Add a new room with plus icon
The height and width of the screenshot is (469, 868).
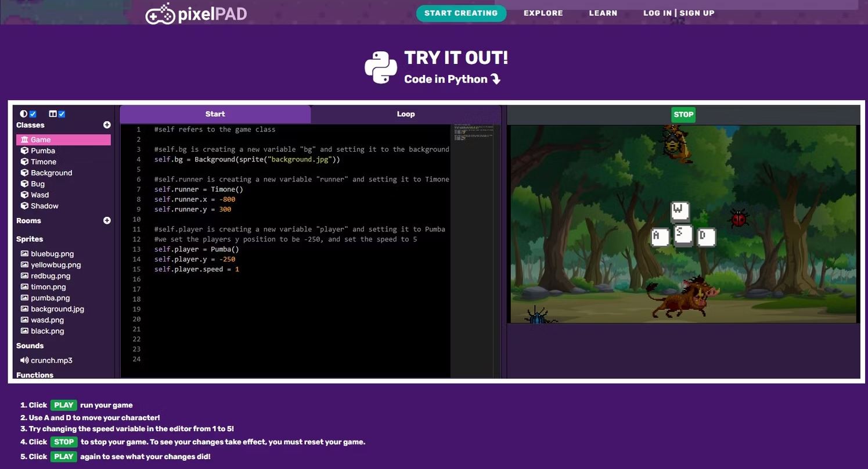(x=107, y=220)
